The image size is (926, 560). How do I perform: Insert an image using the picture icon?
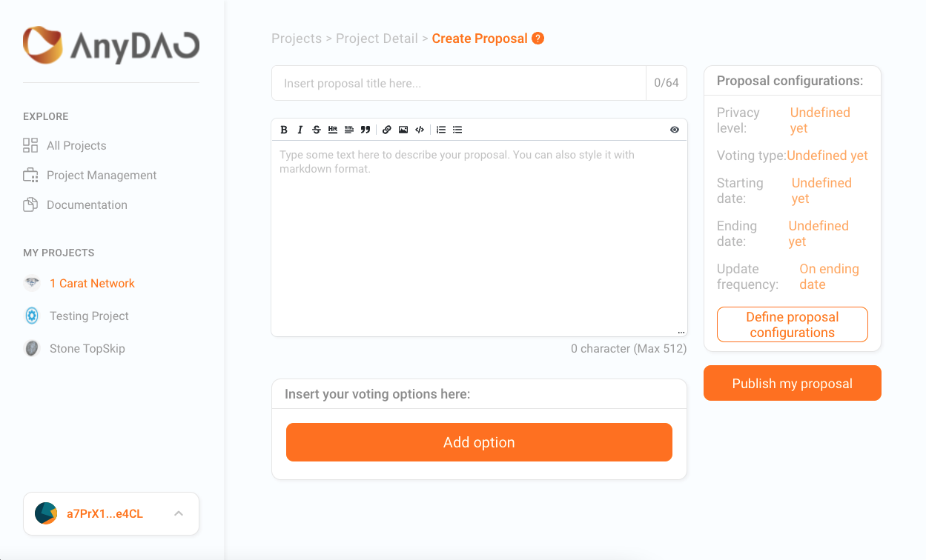point(403,130)
